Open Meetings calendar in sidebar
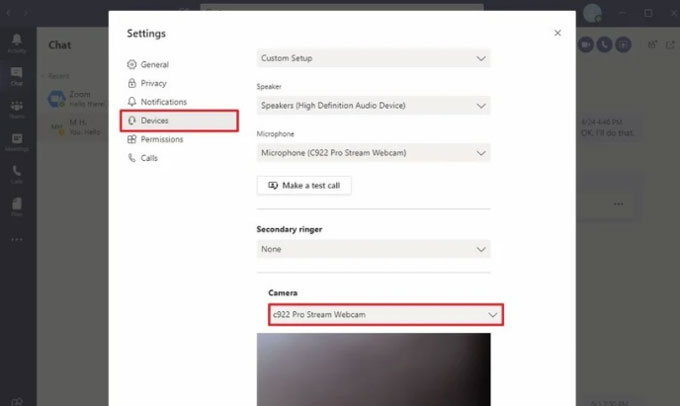The width and height of the screenshot is (680, 406). (x=17, y=141)
